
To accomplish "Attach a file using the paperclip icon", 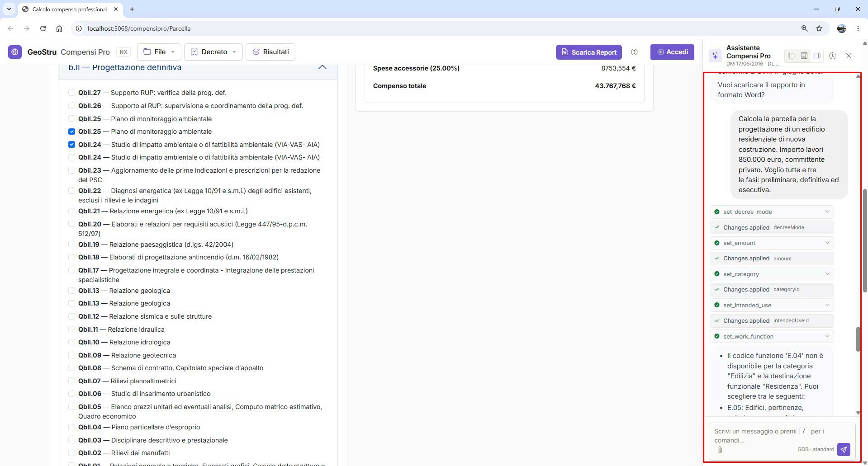I will [720, 450].
